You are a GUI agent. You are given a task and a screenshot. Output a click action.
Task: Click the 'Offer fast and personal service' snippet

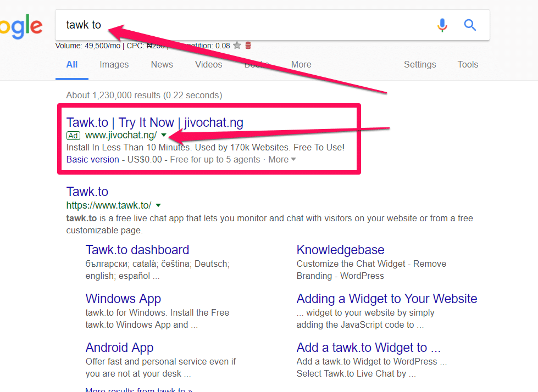[160, 367]
